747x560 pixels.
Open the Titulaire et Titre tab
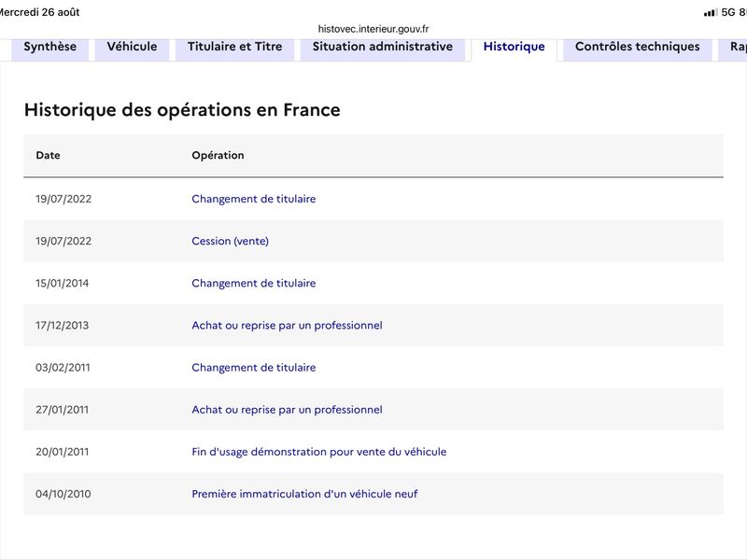pos(235,47)
